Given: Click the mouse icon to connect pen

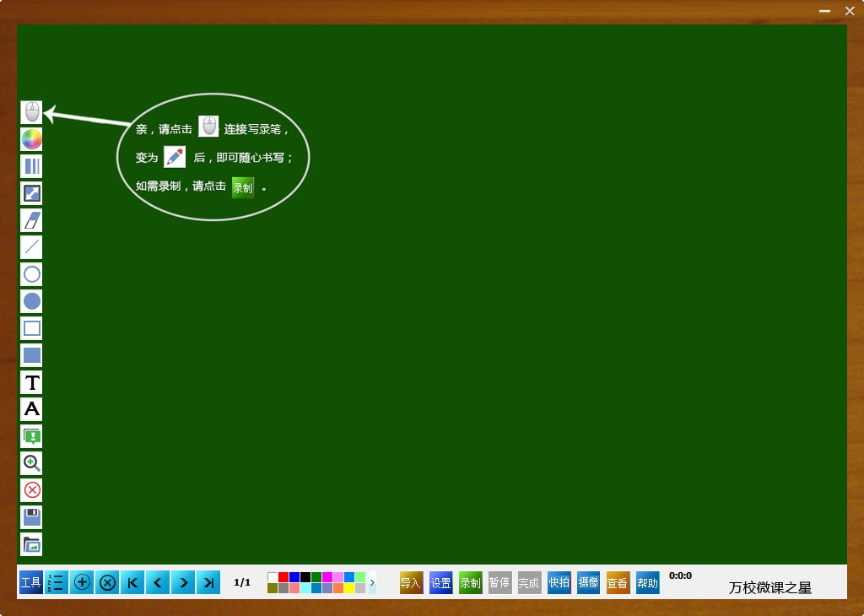Looking at the screenshot, I should click(x=31, y=112).
